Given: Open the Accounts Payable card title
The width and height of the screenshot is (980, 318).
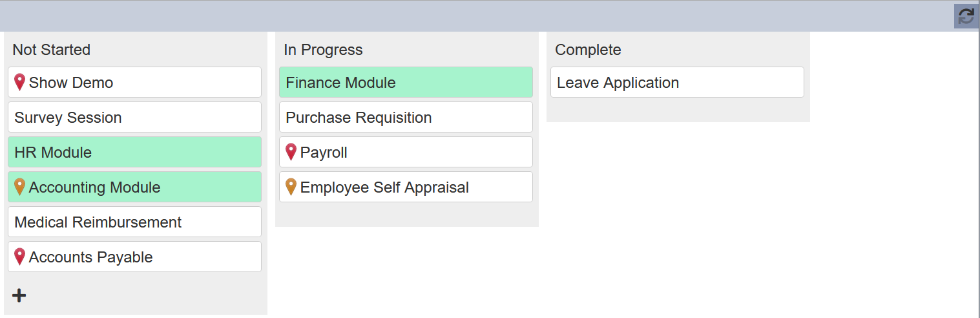Looking at the screenshot, I should tap(90, 257).
